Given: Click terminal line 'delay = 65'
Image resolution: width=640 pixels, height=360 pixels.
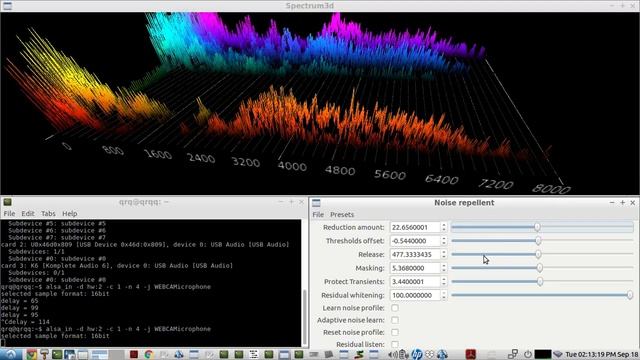Looking at the screenshot, I should pos(20,301).
